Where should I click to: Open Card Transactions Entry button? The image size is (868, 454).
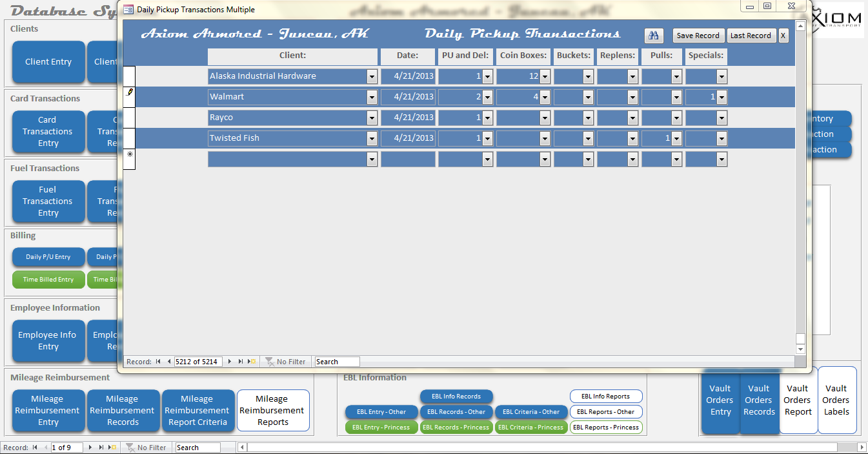(48, 132)
